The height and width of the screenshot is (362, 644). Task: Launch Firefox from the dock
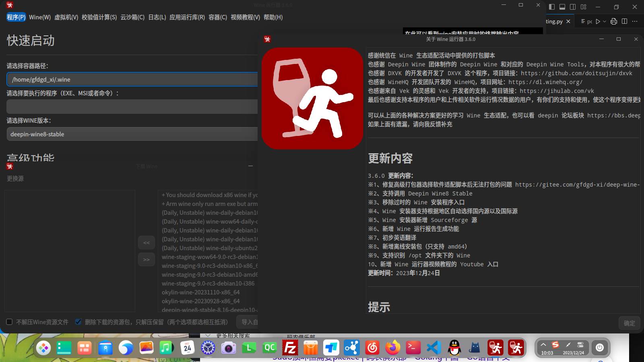(393, 348)
